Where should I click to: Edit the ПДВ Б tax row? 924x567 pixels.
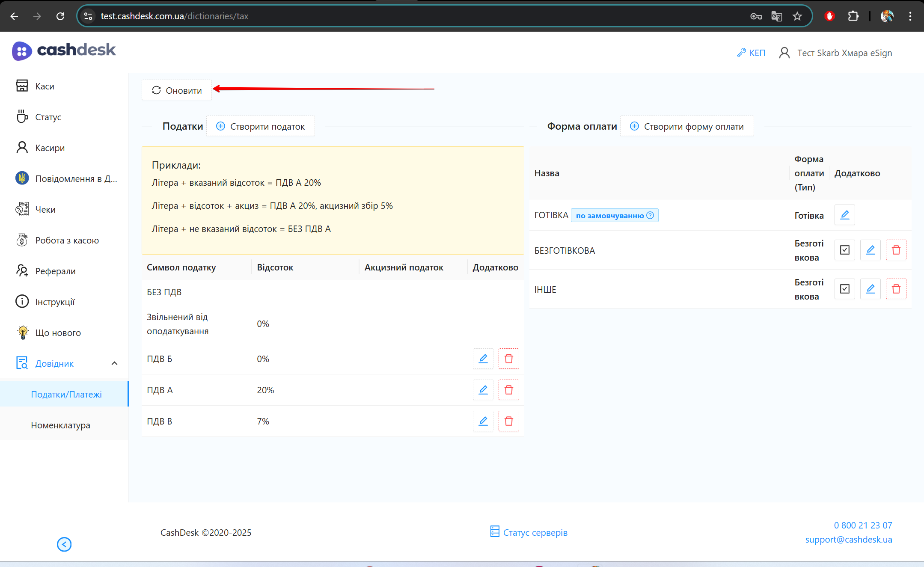[483, 359]
